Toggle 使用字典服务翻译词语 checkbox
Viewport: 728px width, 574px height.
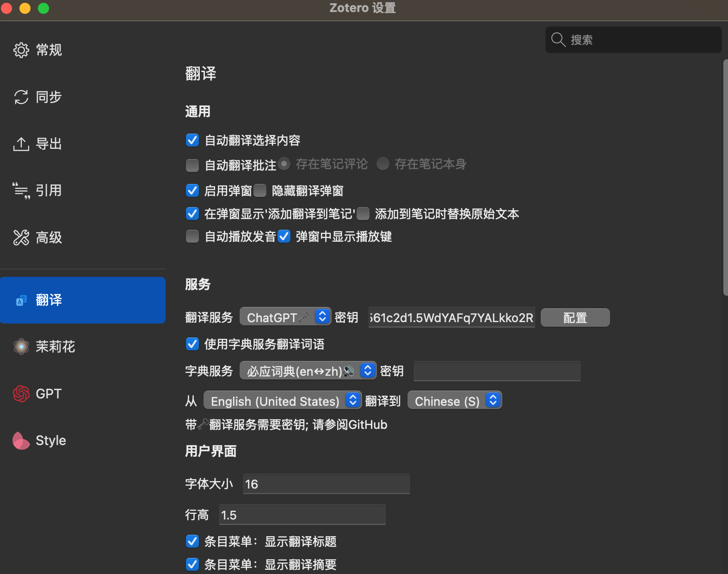[192, 344]
